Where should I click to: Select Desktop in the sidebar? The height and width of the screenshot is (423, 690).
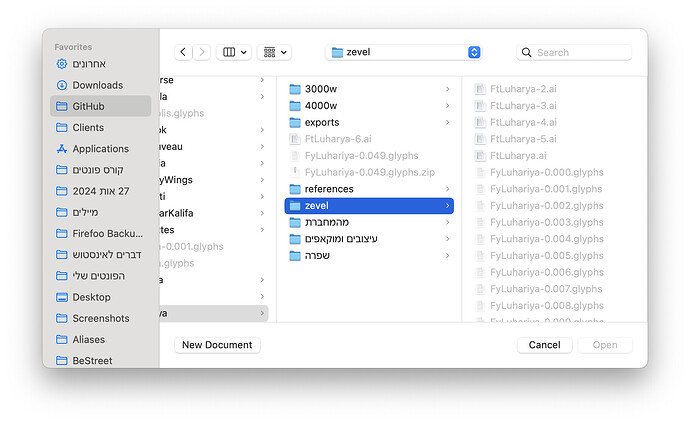click(100, 297)
